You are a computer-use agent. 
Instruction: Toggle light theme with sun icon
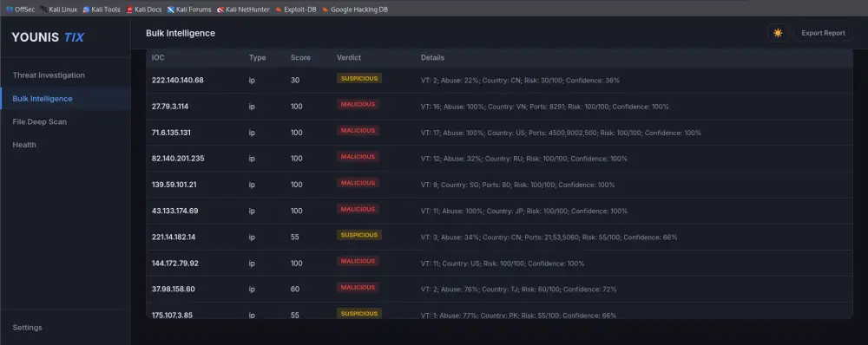778,33
